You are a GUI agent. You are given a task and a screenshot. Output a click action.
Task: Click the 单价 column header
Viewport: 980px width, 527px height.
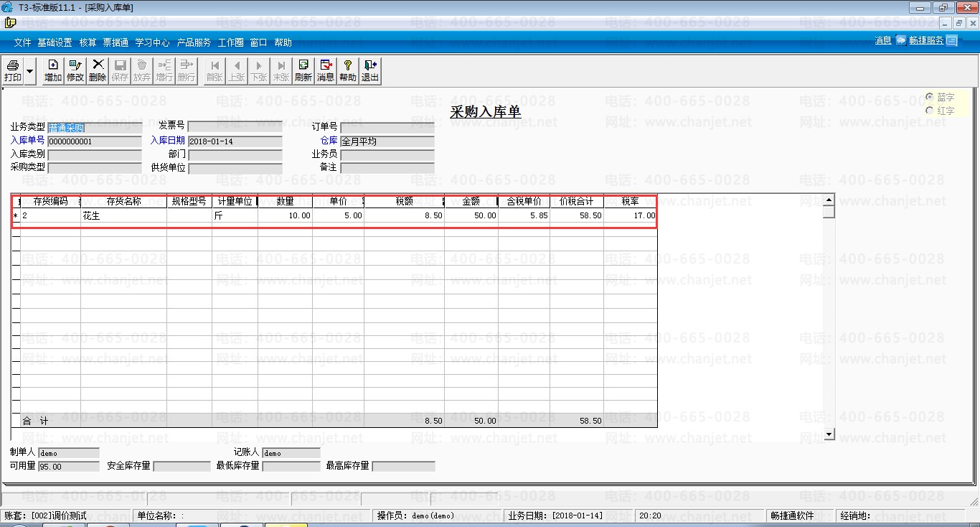click(338, 202)
